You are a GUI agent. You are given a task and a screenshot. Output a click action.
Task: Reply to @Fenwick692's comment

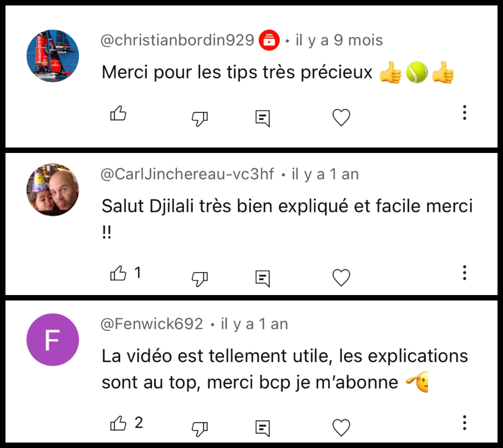point(263,428)
